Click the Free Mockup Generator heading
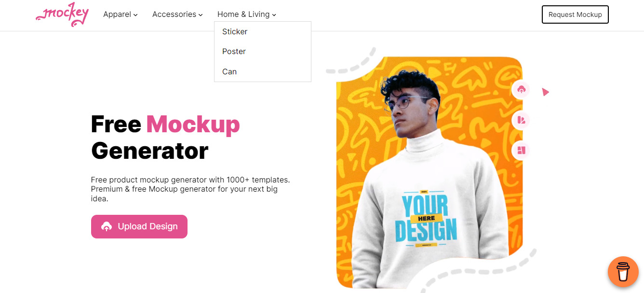Viewport: 644px width, 293px height. (x=165, y=137)
